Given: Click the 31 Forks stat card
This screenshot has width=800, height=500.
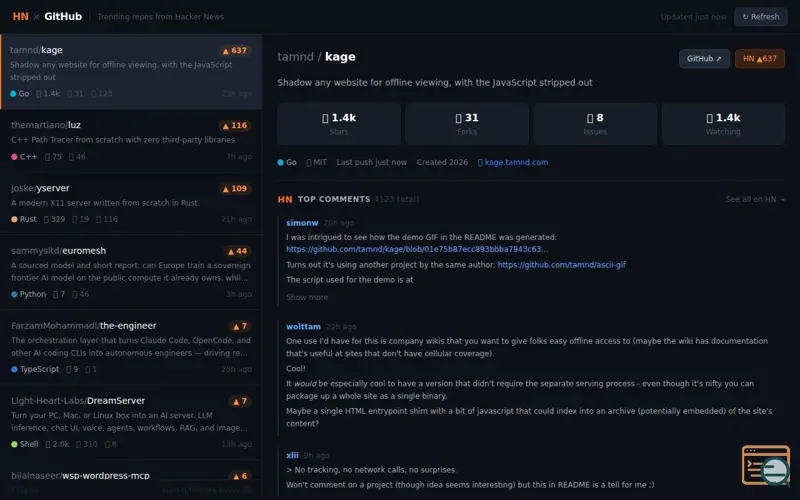Looking at the screenshot, I should 467,124.
